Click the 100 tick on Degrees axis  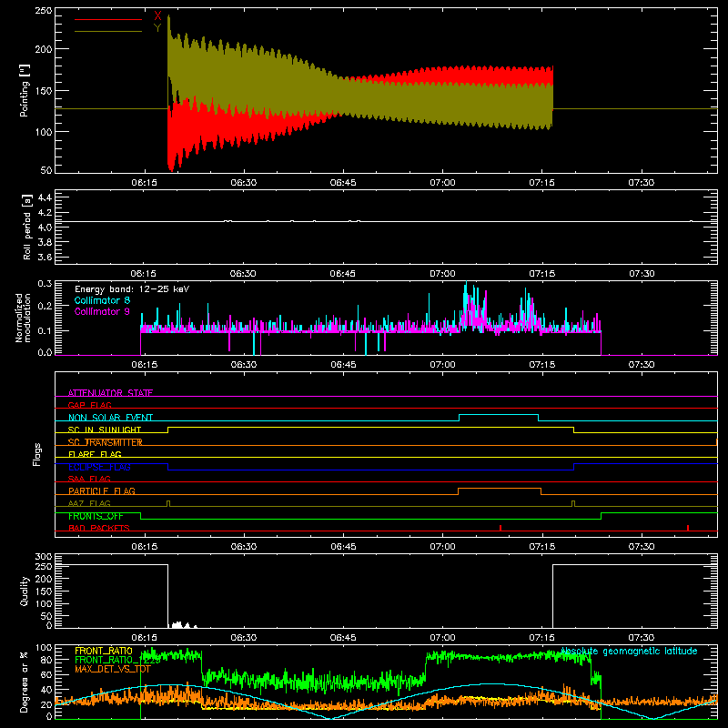(x=44, y=647)
